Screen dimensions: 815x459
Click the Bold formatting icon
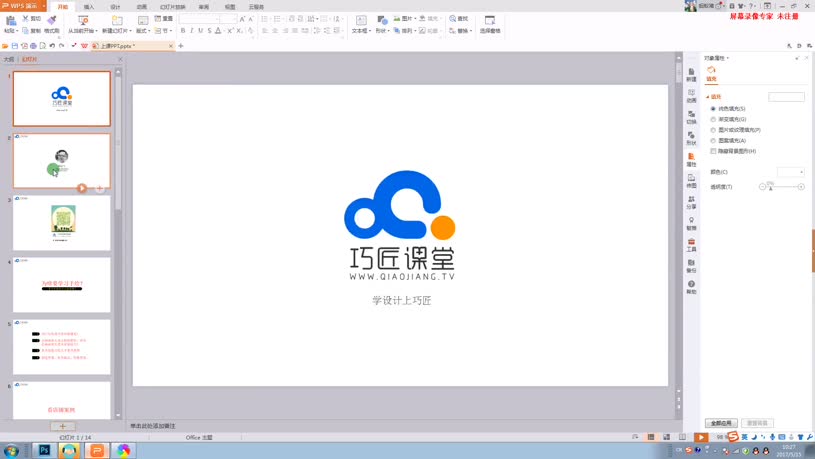pos(183,31)
